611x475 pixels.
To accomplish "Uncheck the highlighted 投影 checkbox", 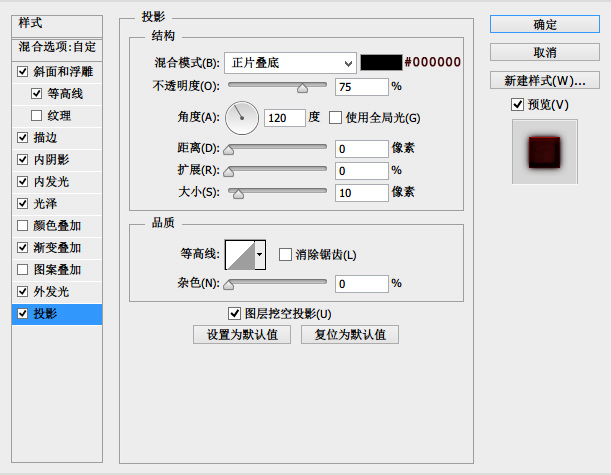I will (23, 314).
